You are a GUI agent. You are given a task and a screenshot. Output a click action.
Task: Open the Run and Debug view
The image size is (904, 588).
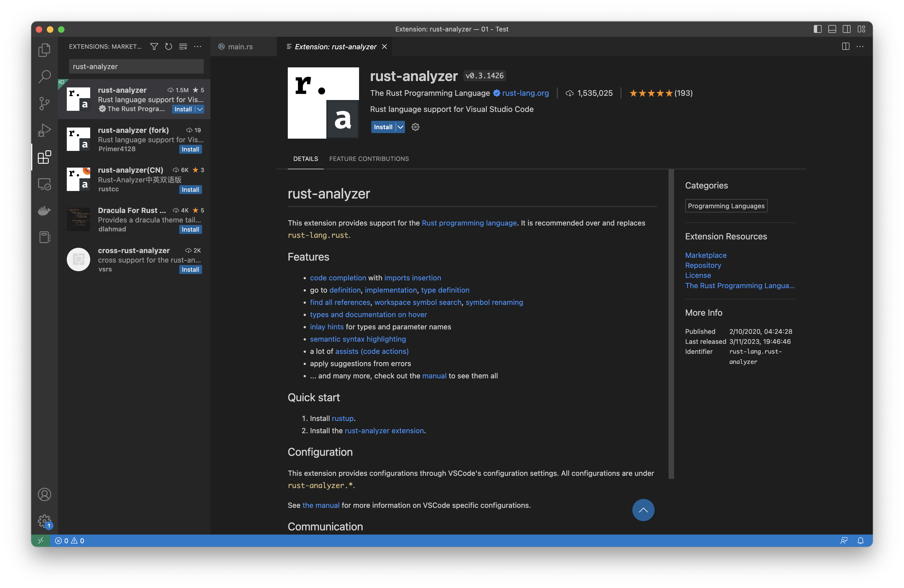click(45, 130)
